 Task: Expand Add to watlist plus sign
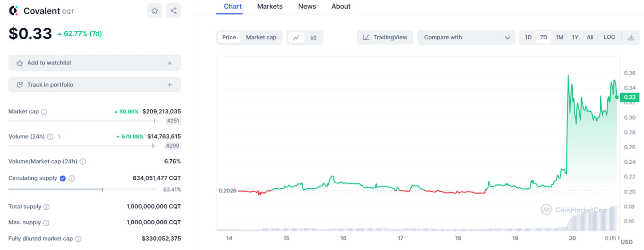(170, 63)
